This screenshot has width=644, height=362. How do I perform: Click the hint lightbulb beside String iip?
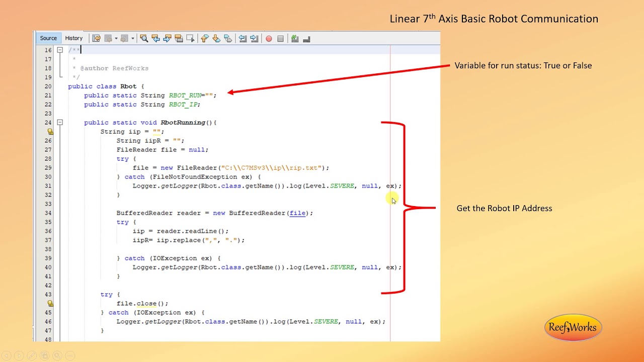click(x=50, y=131)
